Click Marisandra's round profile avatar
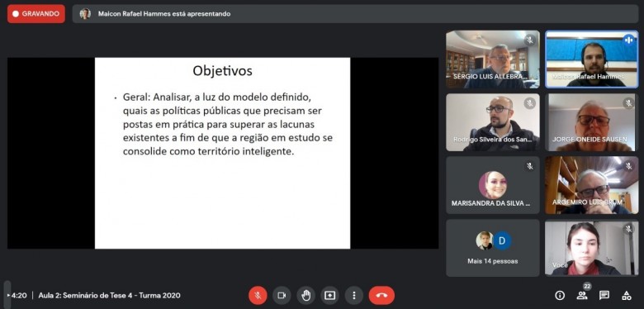 [x=493, y=185]
